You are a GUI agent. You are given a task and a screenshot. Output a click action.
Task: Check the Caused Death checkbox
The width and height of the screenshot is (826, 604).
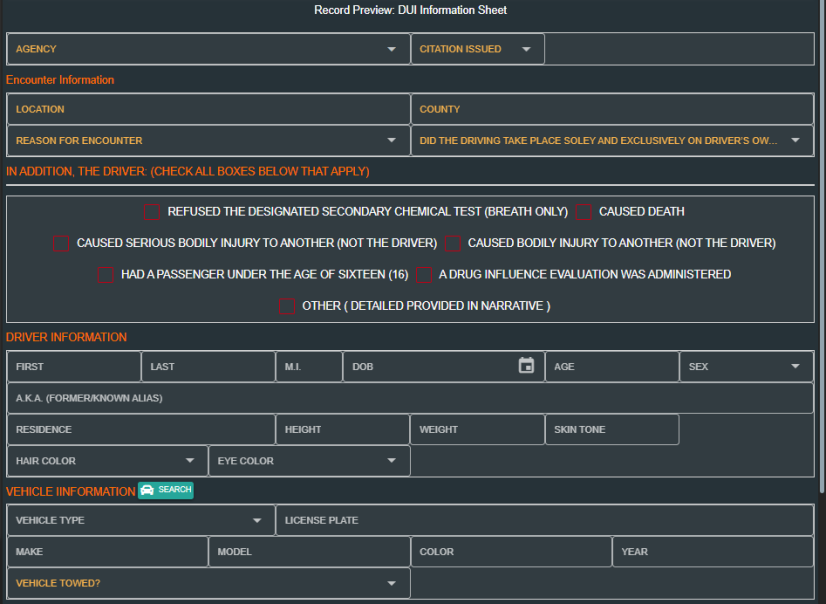click(583, 212)
